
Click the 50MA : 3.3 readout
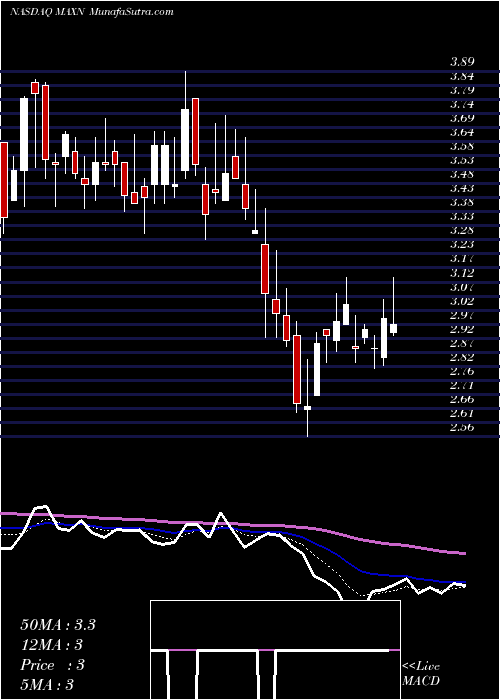[58, 625]
